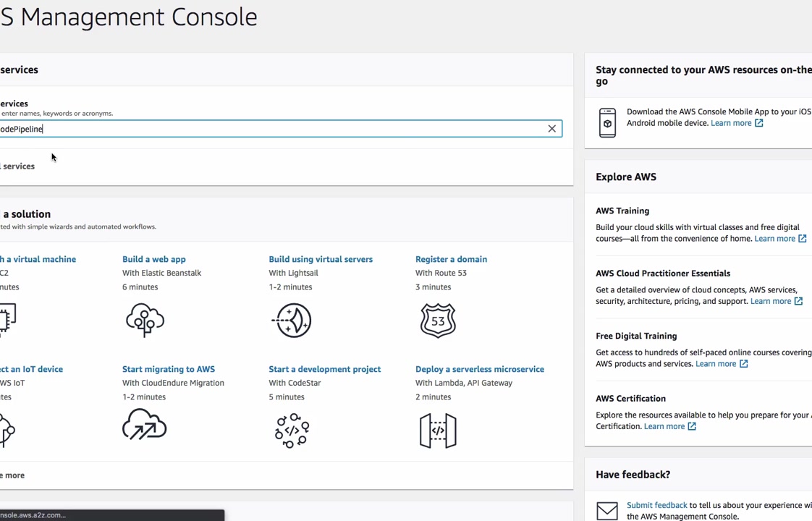Click the Lightsail compass icon
The width and height of the screenshot is (812, 521).
[x=292, y=320]
